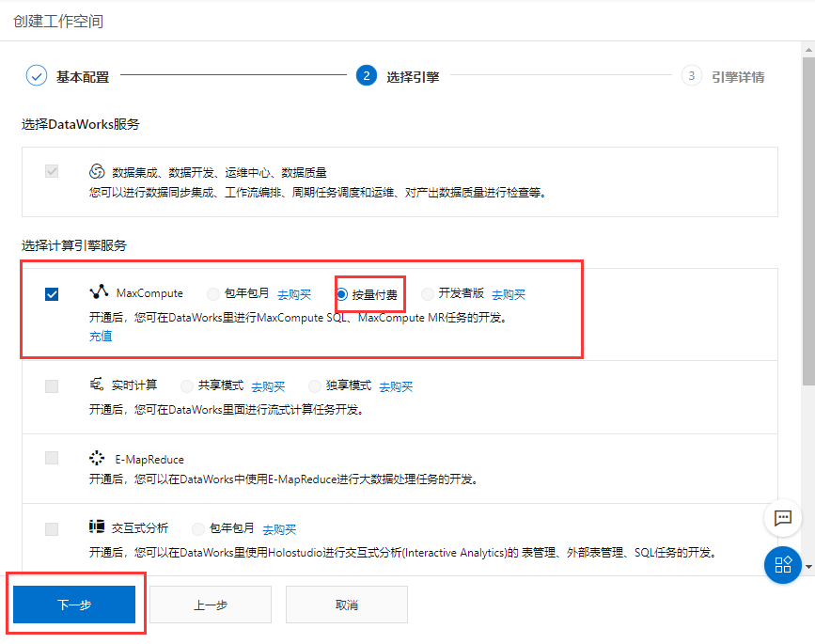The width and height of the screenshot is (815, 644).
Task: Select MaxCompute 包年包月 radio button
Action: [x=213, y=294]
